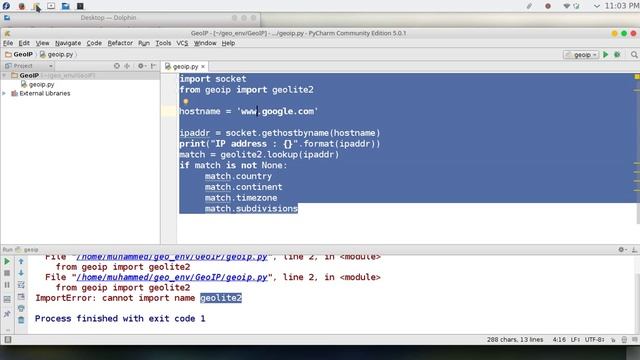The image size is (640, 360).
Task: Close the geoip.py editor tab
Action: (203, 66)
